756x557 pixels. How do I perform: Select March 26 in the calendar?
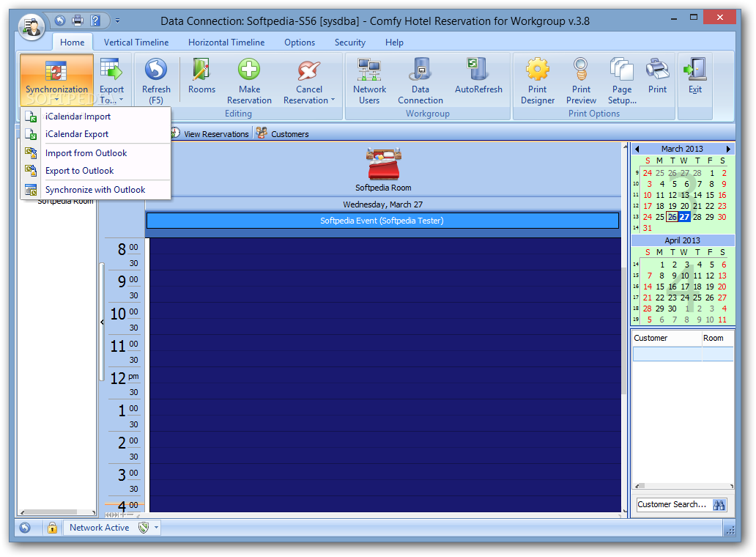coord(672,217)
